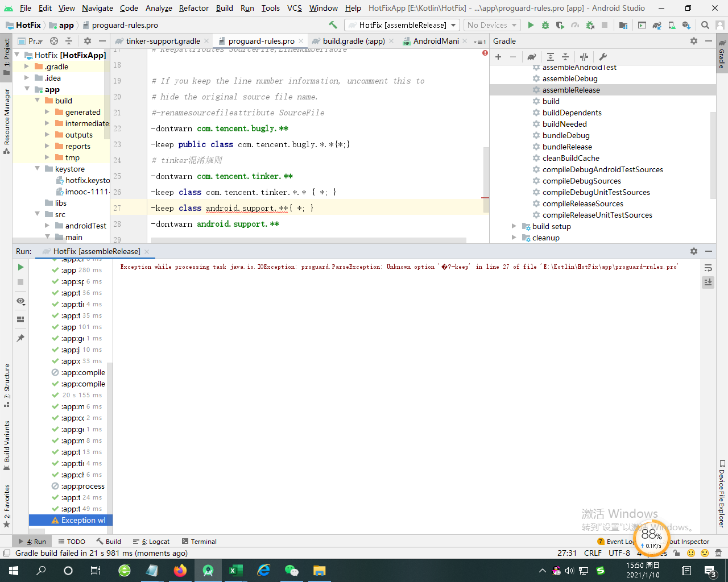Show the hidden editor tabs list
This screenshot has width=728, height=582.
[480, 41]
